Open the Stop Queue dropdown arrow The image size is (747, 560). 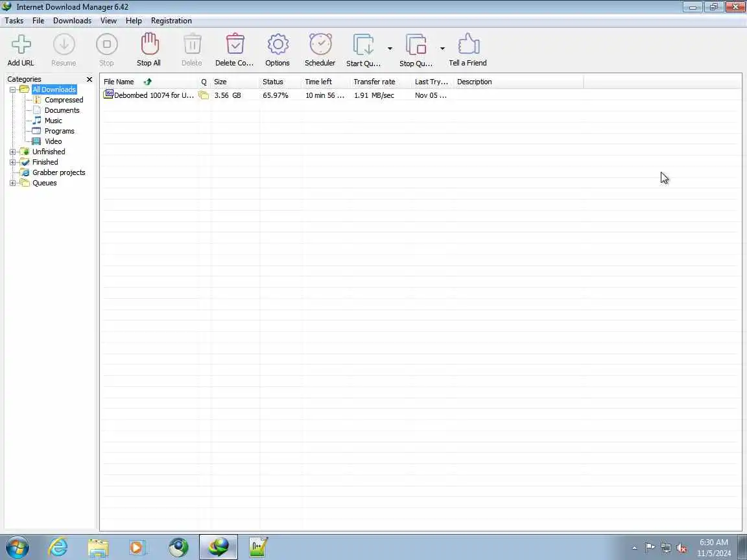(442, 49)
